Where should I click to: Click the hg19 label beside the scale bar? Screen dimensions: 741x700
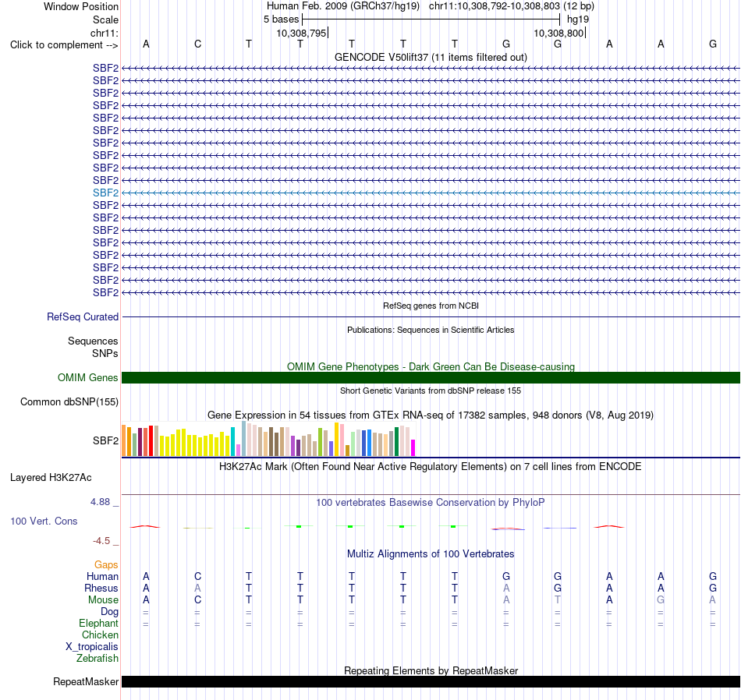[x=578, y=19]
